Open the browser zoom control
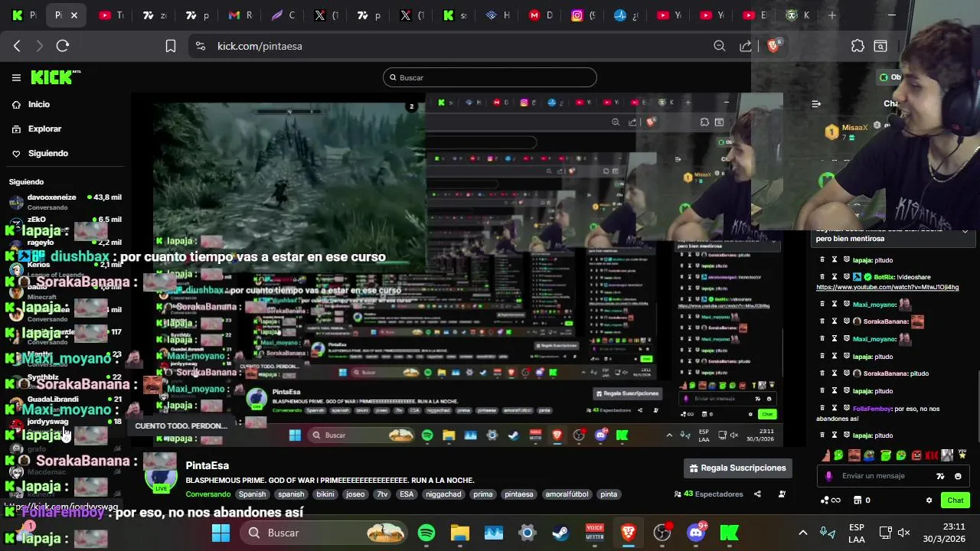 point(720,46)
